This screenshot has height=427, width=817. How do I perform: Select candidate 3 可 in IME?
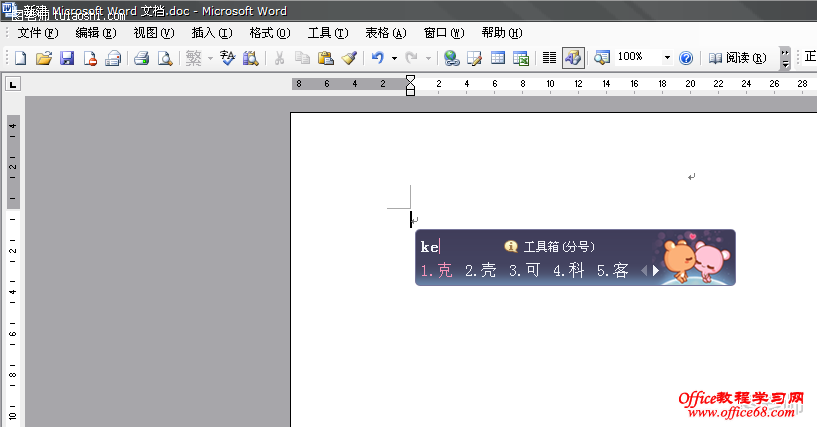tap(524, 270)
